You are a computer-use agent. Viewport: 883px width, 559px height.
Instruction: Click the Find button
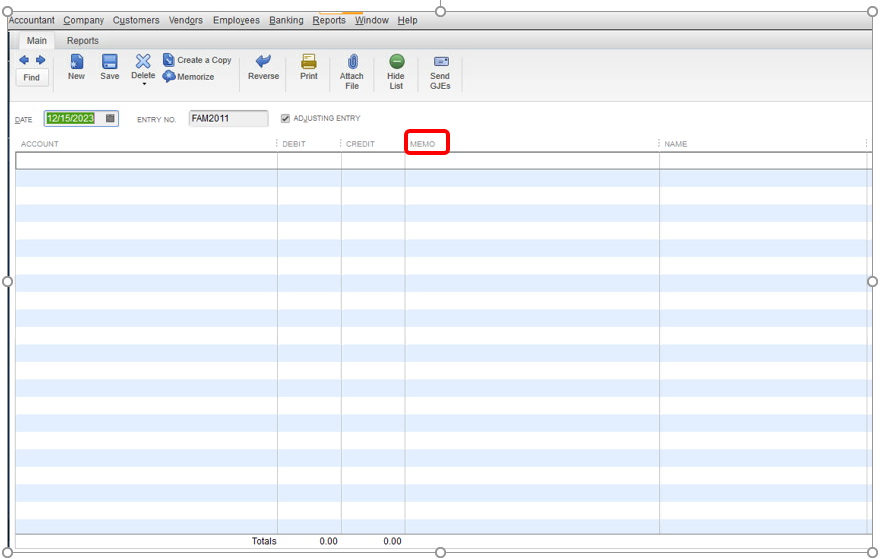click(x=32, y=78)
